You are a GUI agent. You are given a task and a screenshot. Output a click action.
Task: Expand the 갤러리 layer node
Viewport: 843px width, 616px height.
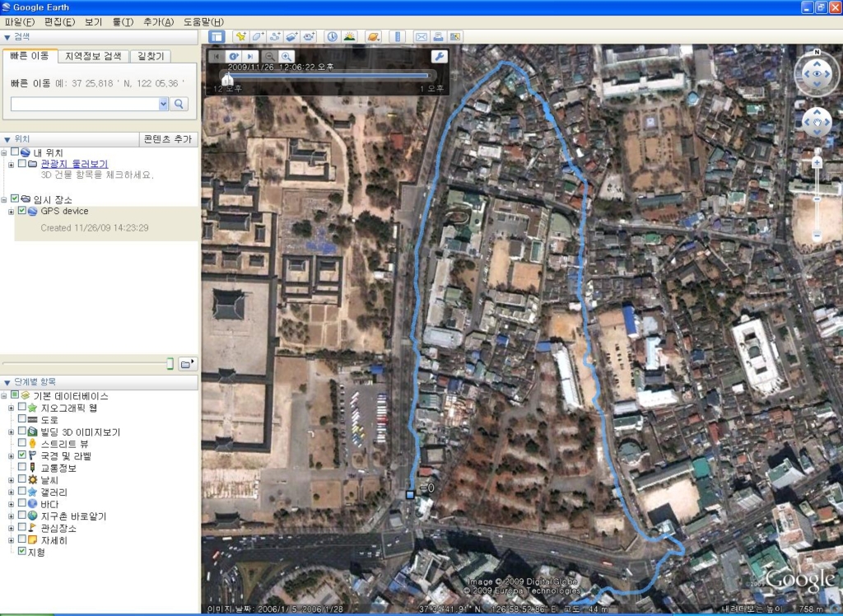tap(11, 492)
